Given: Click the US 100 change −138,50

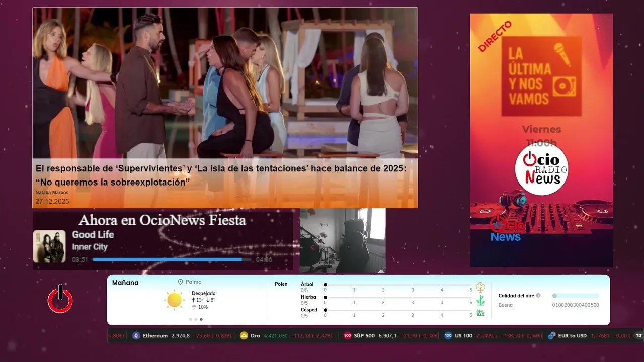Looking at the screenshot, I should 510,336.
